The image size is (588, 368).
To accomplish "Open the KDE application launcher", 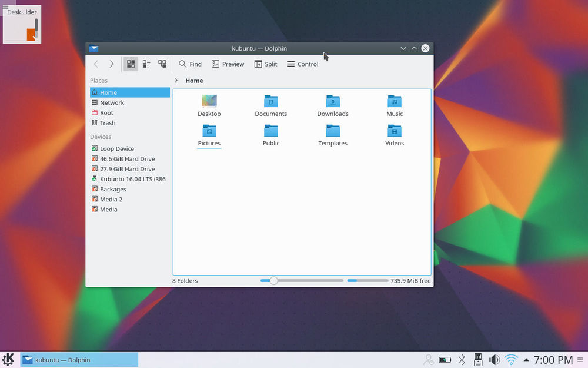I will pos(8,359).
